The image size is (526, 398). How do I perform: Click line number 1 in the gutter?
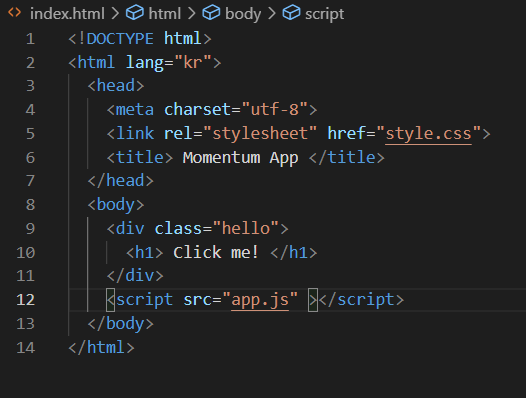tap(30, 39)
